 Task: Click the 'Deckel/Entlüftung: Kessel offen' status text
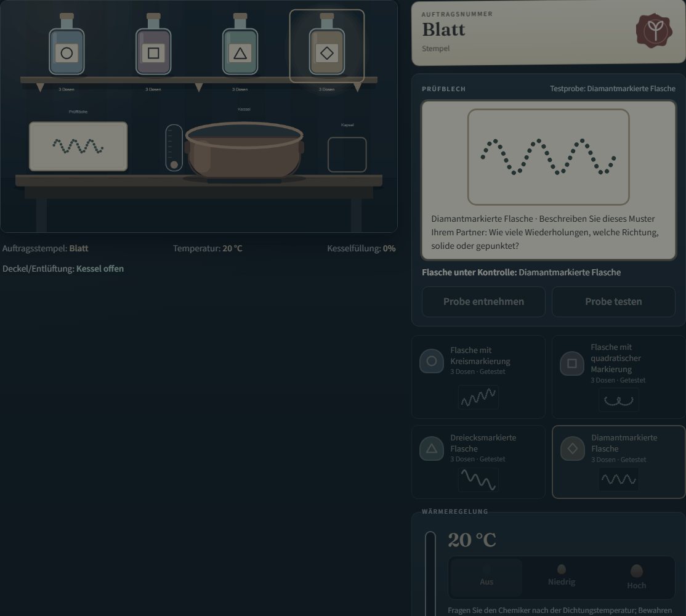[x=63, y=269]
